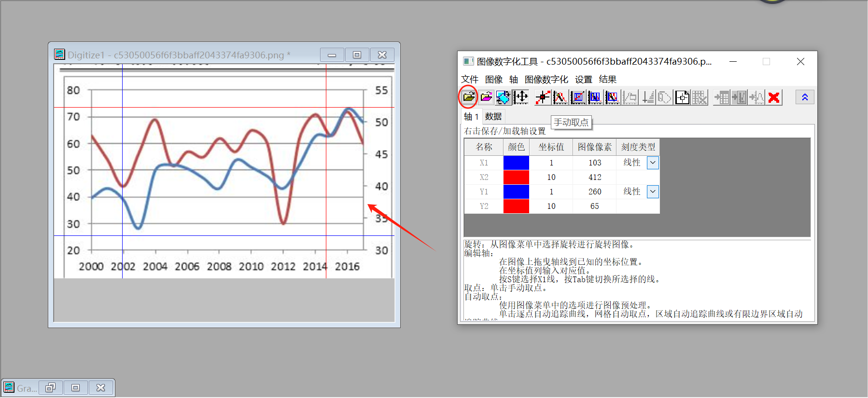Open the X1 scale type dropdown
The image size is (868, 398).
(653, 163)
